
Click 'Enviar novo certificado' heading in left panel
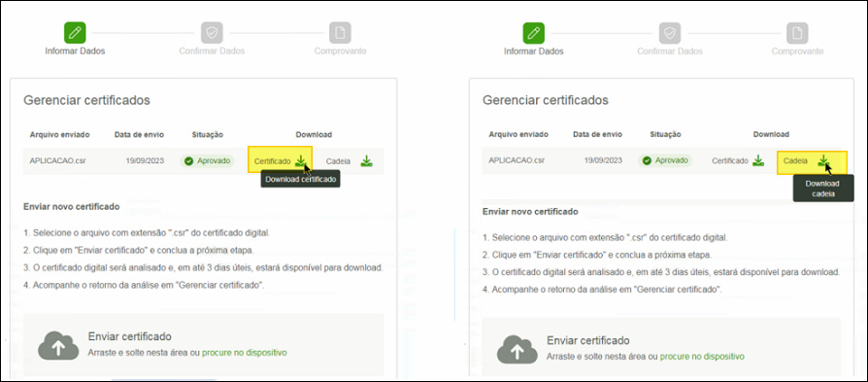[72, 207]
